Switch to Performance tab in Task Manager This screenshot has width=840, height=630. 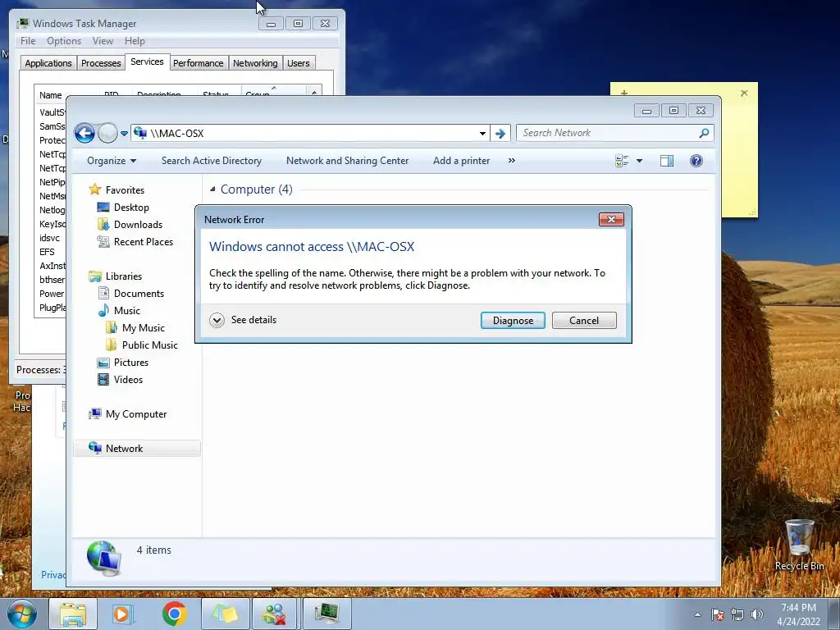[198, 63]
